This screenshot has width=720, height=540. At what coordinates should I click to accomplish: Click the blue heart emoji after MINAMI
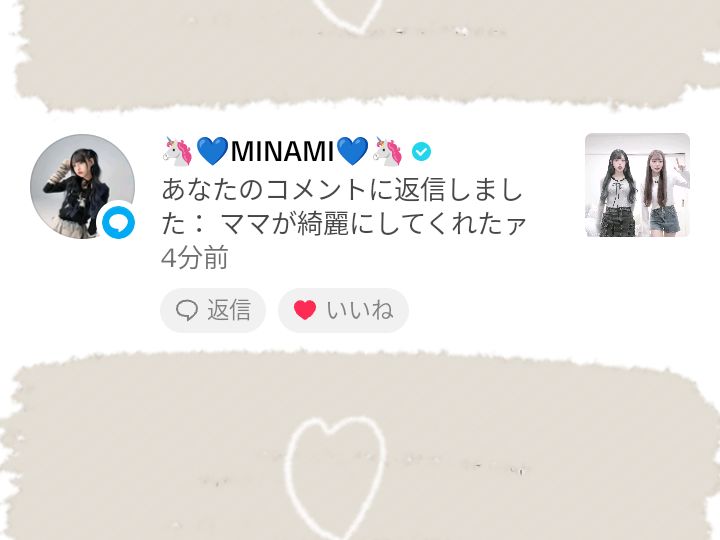[352, 151]
